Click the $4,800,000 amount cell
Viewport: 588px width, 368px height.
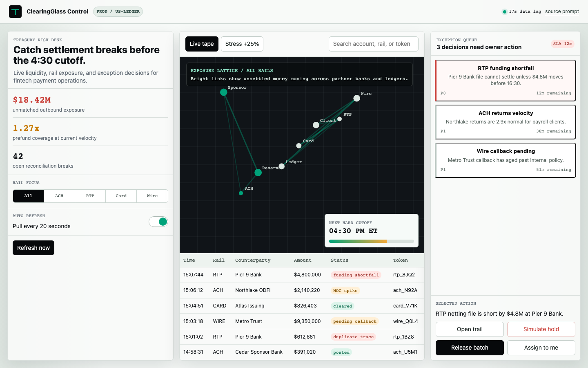[x=307, y=275]
